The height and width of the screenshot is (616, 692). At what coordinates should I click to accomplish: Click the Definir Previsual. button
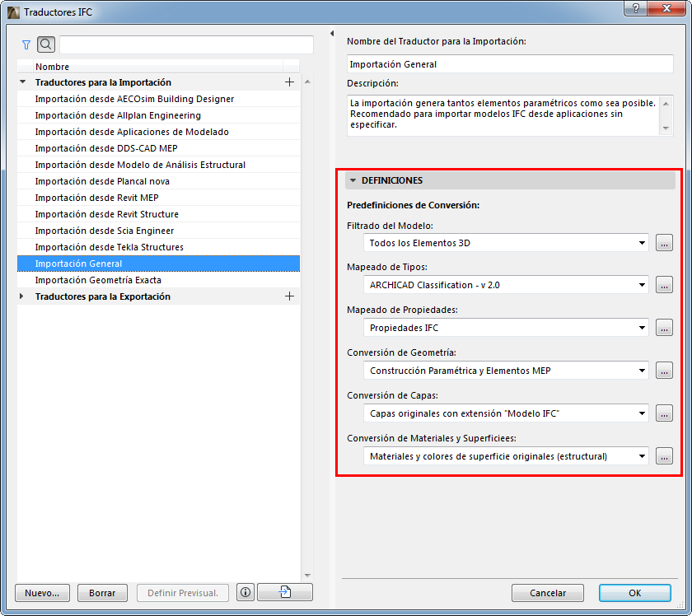pyautogui.click(x=183, y=593)
